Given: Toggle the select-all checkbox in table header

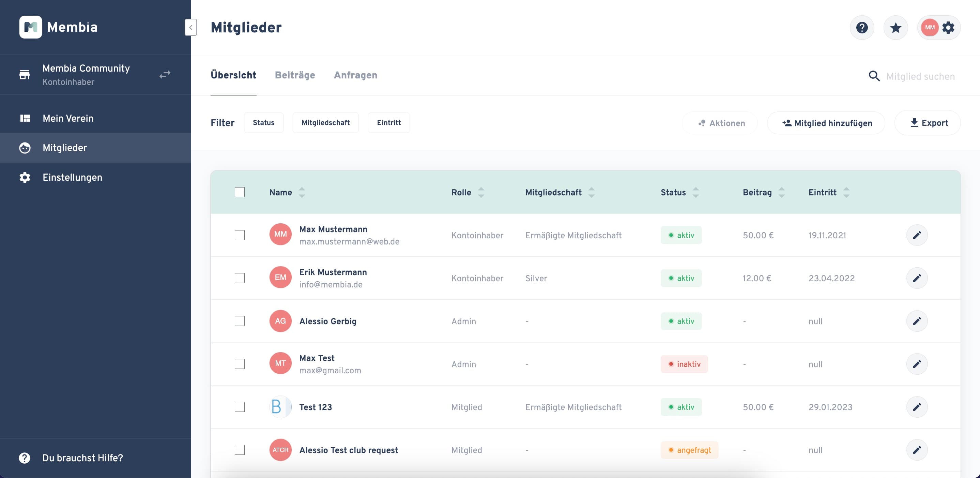Looking at the screenshot, I should click(x=240, y=192).
